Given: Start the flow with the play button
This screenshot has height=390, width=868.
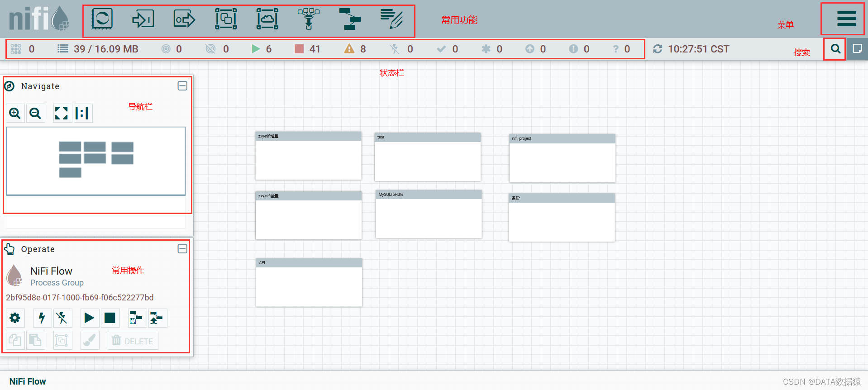Looking at the screenshot, I should click(x=89, y=318).
